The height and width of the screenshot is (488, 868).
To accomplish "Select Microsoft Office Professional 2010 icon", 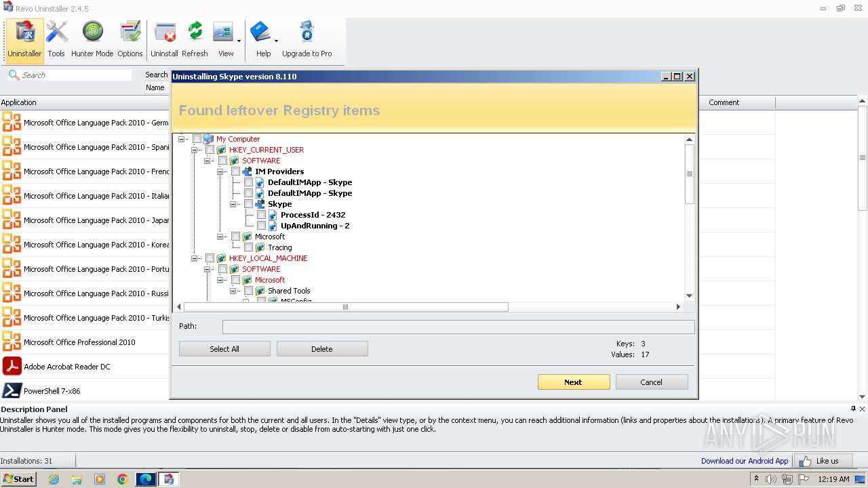I will (x=12, y=342).
